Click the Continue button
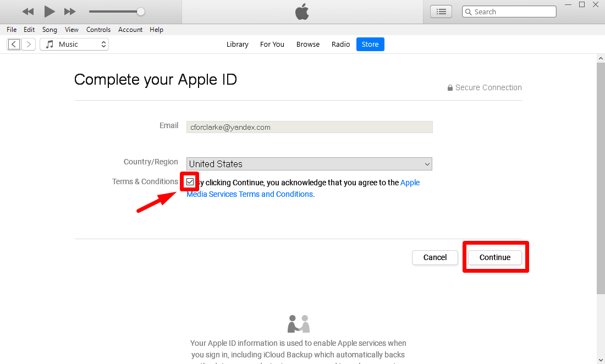 click(x=495, y=257)
